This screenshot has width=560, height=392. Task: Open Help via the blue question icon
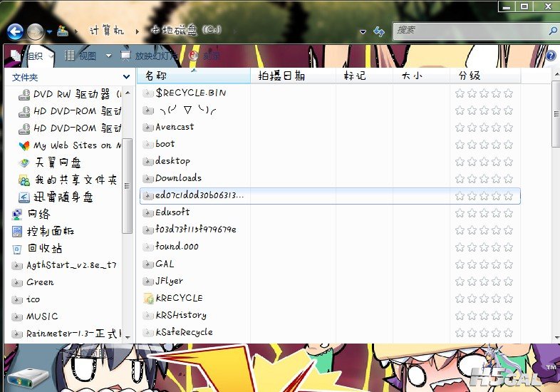pos(551,56)
